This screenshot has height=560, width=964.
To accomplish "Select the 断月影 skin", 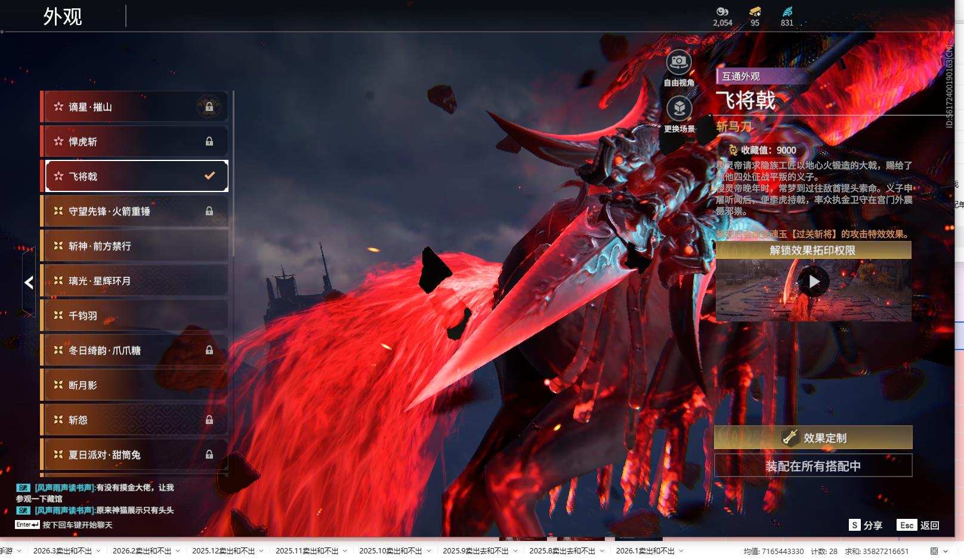I will coord(135,385).
